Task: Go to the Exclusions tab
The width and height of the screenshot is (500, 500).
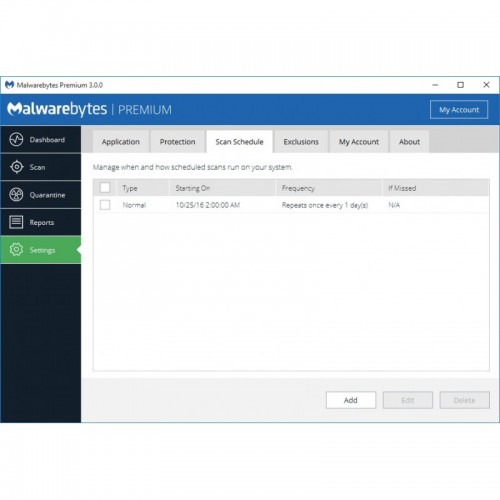Action: [x=301, y=142]
